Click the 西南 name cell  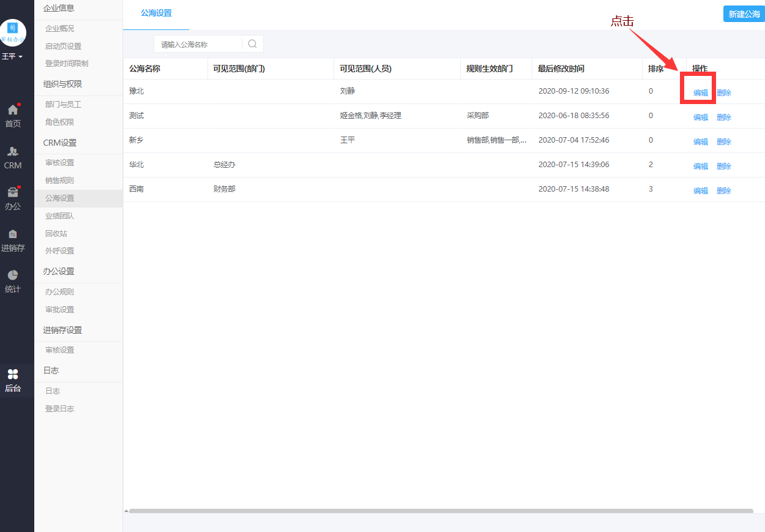click(x=136, y=189)
